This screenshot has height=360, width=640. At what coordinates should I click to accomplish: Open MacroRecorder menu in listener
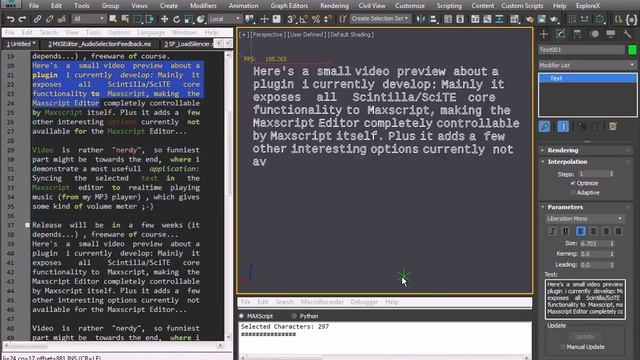(322, 302)
